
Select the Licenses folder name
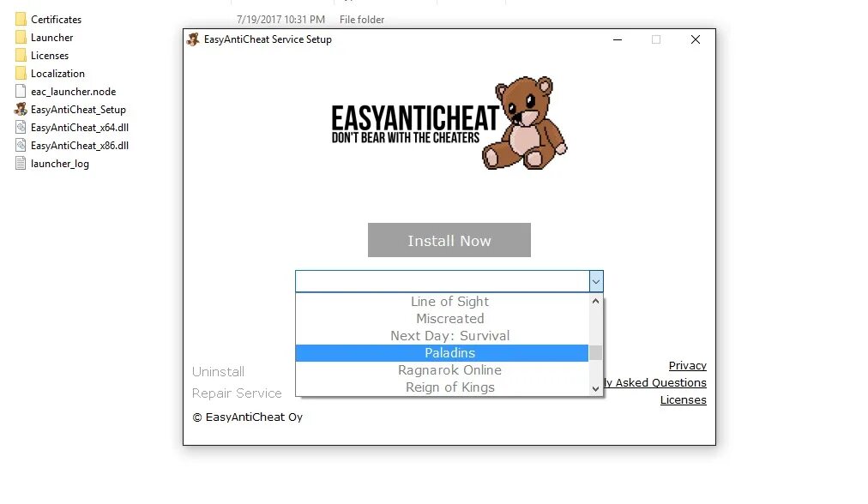click(50, 56)
